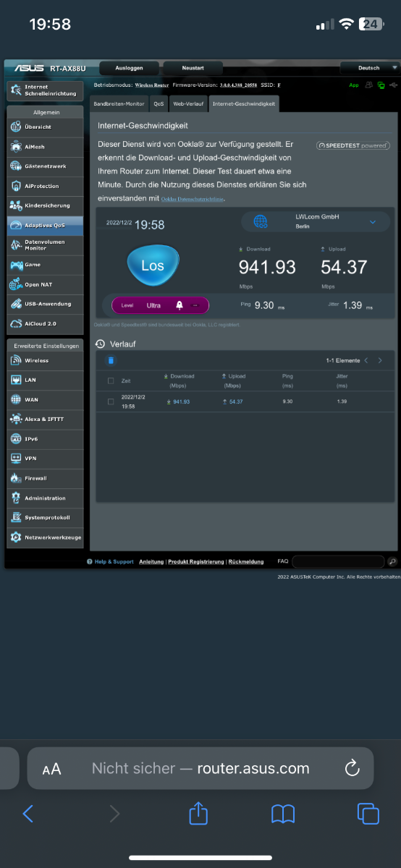Open Internet Schnelleinrichtung wizard icon

click(16, 91)
